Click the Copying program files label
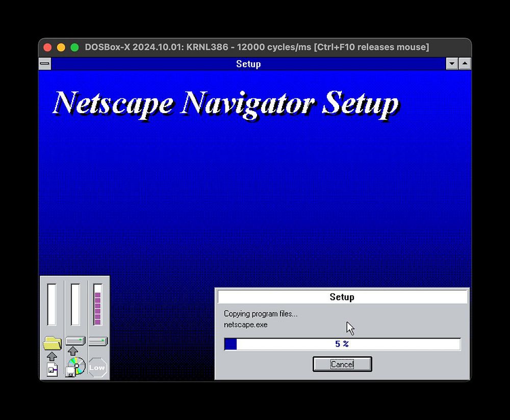The width and height of the screenshot is (510, 420). pos(261,313)
